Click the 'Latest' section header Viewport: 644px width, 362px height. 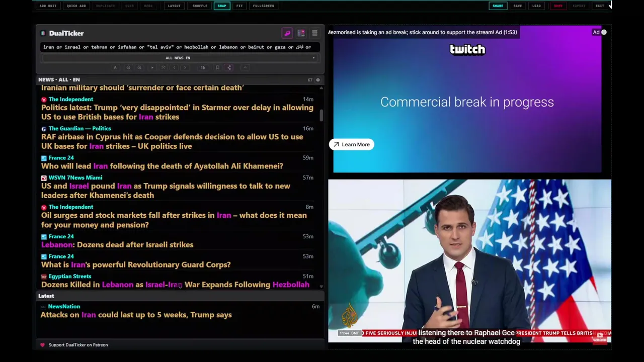[46, 296]
